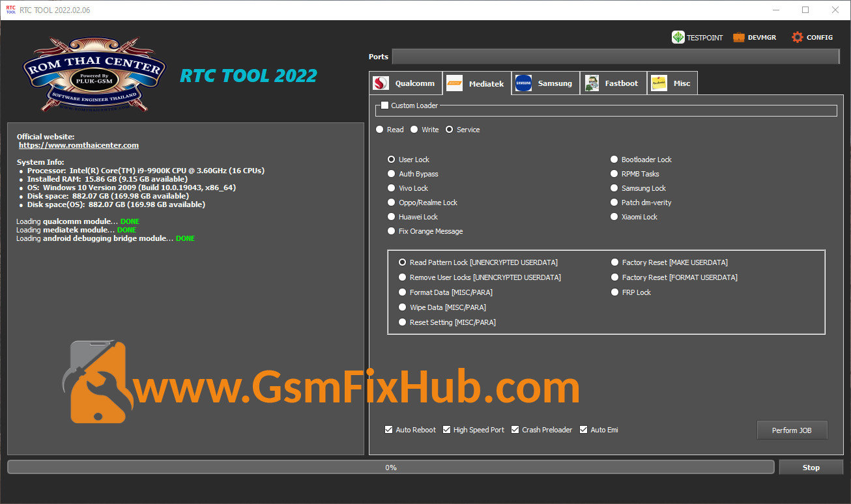Choose Factory Reset [FORMAT USERDATA]

[x=615, y=277]
